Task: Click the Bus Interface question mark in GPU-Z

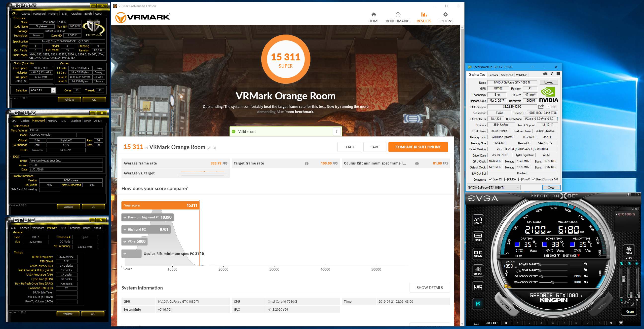Action: [x=558, y=119]
